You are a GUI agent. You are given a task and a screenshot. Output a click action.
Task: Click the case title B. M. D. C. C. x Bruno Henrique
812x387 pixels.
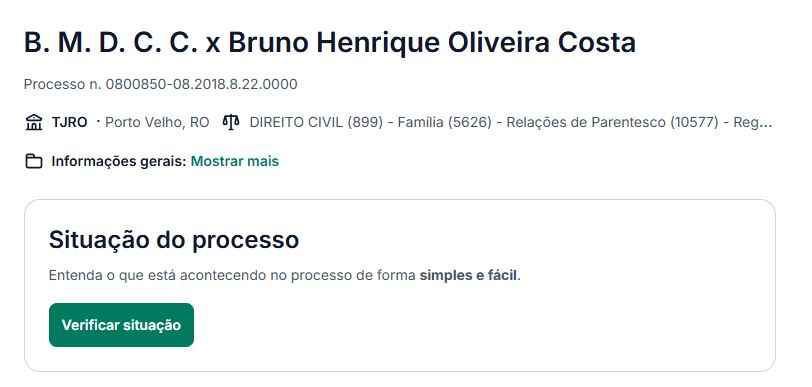(330, 42)
